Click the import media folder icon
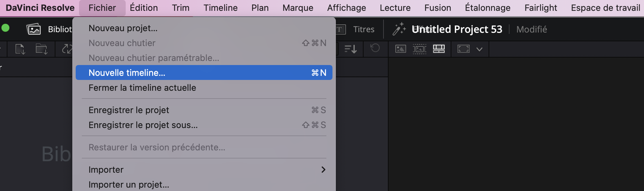 (42, 49)
